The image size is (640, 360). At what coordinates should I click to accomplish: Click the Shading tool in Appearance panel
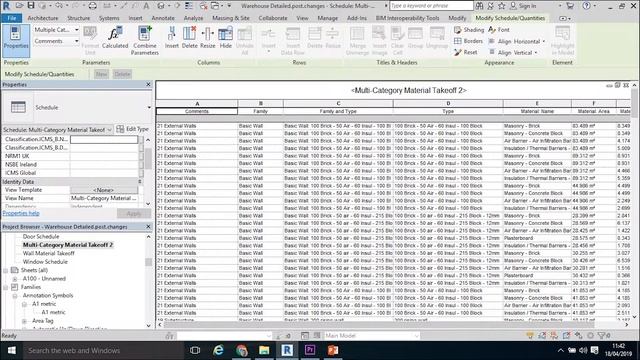pyautogui.click(x=469, y=30)
